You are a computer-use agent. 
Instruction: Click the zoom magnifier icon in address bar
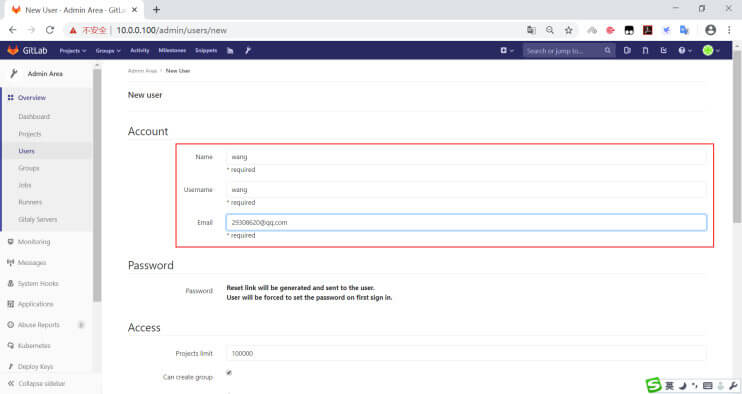(x=550, y=30)
